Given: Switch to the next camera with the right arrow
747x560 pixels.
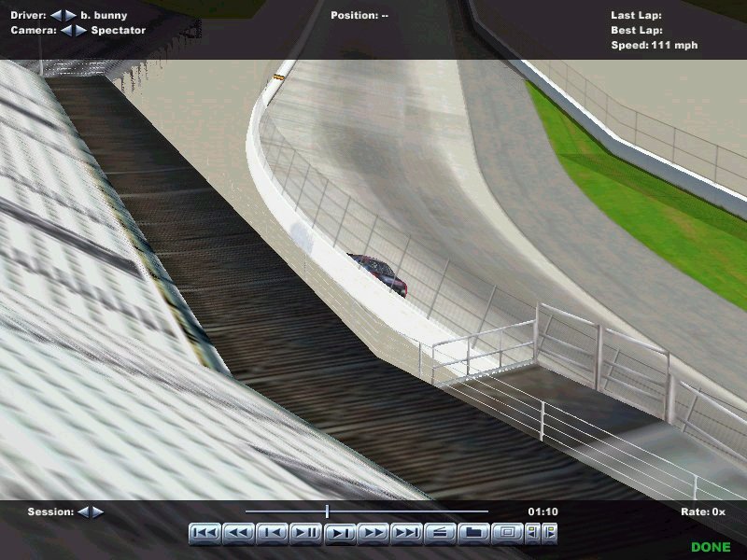Looking at the screenshot, I should (81, 31).
